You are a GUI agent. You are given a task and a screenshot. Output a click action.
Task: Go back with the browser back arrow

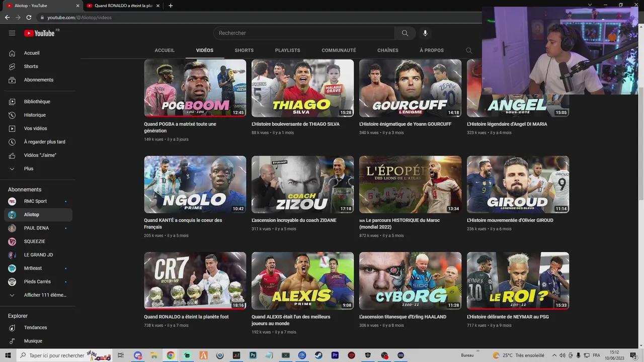(x=7, y=17)
